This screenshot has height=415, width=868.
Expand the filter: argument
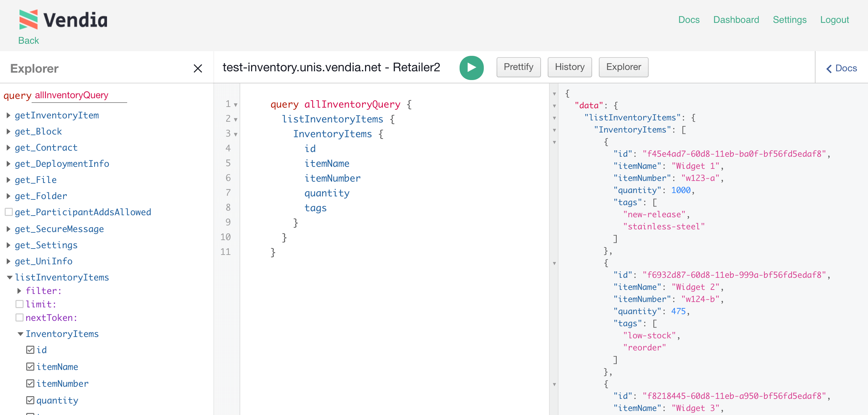click(x=19, y=291)
